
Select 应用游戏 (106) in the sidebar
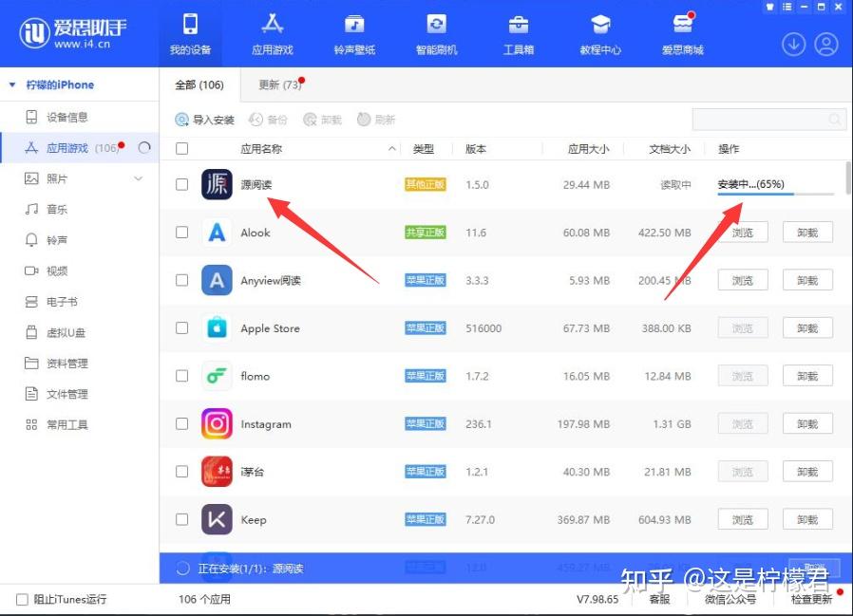click(x=80, y=148)
